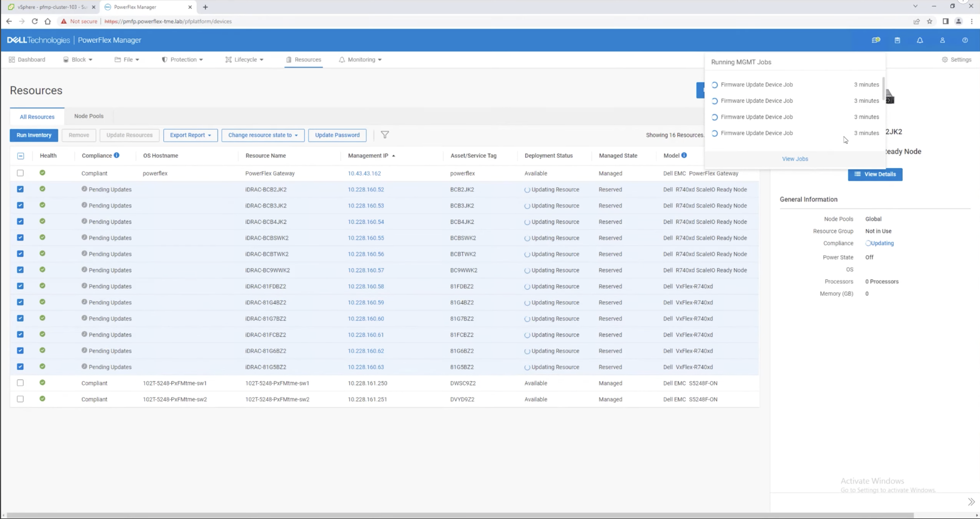Image resolution: width=980 pixels, height=519 pixels.
Task: Click the browser home icon
Action: (x=48, y=21)
